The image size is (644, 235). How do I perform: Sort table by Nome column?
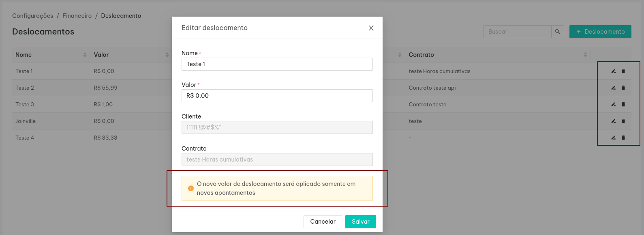pyautogui.click(x=85, y=55)
